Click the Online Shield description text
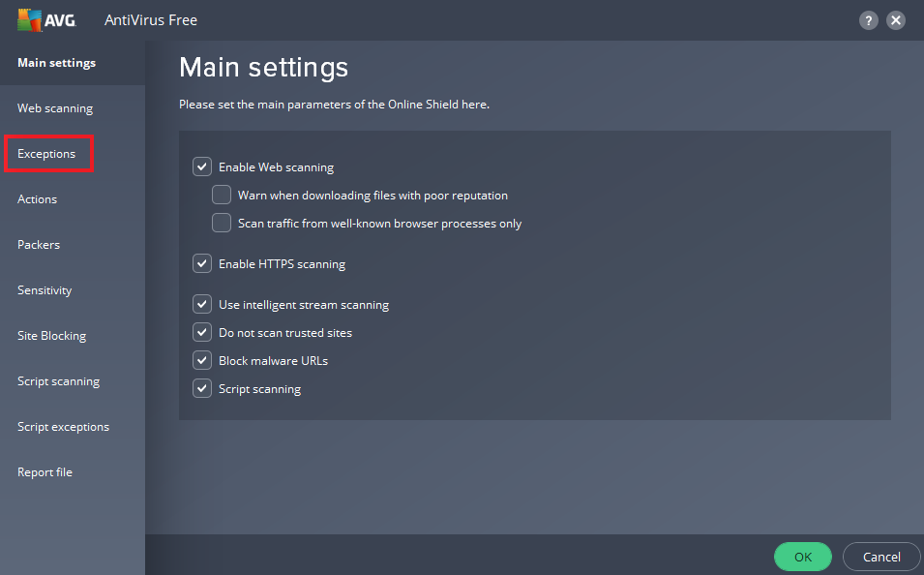The width and height of the screenshot is (924, 575). [334, 105]
